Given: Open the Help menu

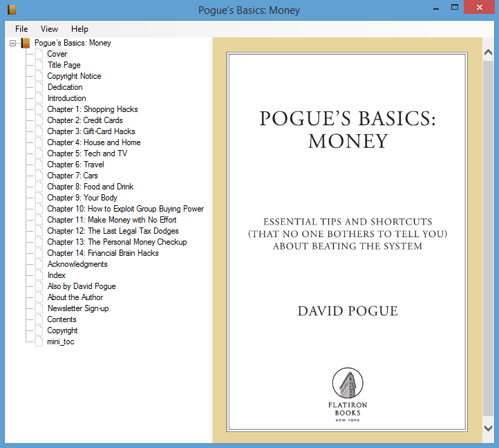Looking at the screenshot, I should pos(79,29).
